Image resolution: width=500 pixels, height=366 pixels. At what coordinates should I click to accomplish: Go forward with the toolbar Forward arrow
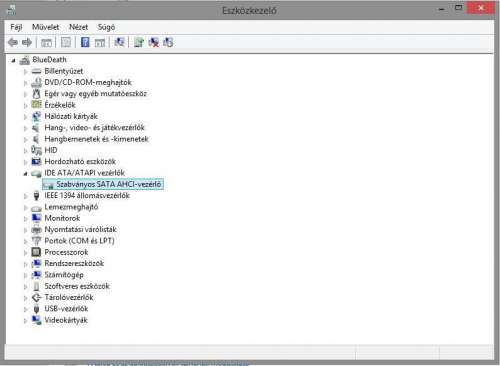[27, 42]
